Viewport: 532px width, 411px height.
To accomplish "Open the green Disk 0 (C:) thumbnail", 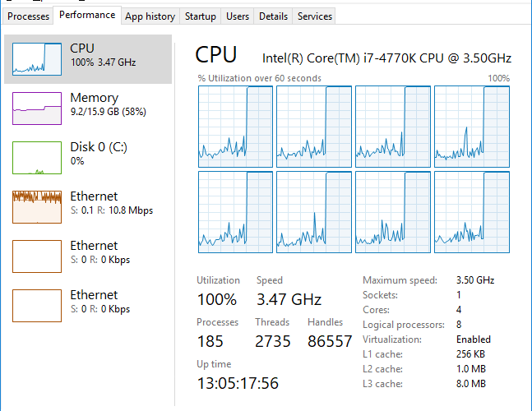I will pos(37,157).
